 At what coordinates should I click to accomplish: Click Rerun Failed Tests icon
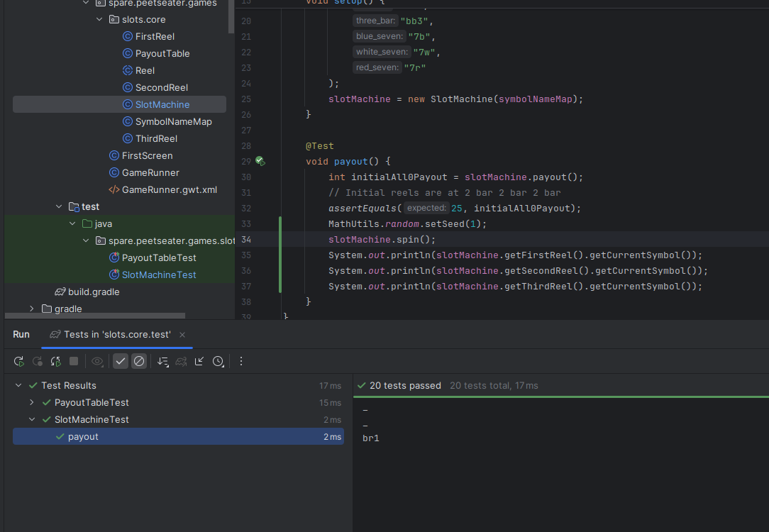38,362
